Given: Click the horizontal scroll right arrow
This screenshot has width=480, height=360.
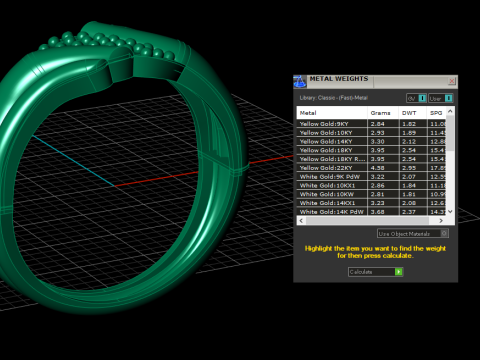Looking at the screenshot, I should click(x=441, y=220).
